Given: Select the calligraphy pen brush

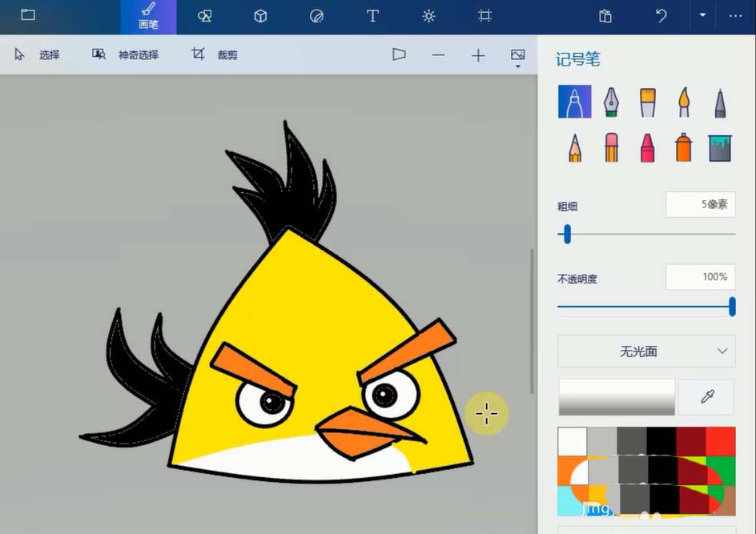Looking at the screenshot, I should click(x=611, y=102).
